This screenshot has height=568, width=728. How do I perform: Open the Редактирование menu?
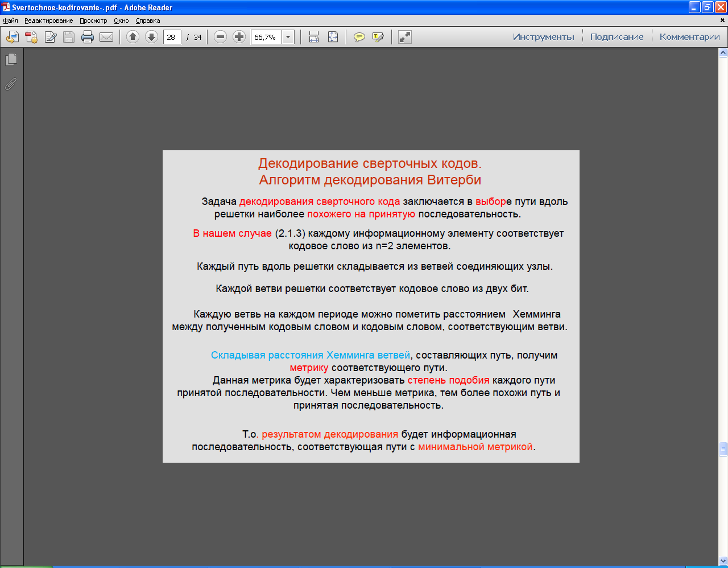tap(49, 20)
